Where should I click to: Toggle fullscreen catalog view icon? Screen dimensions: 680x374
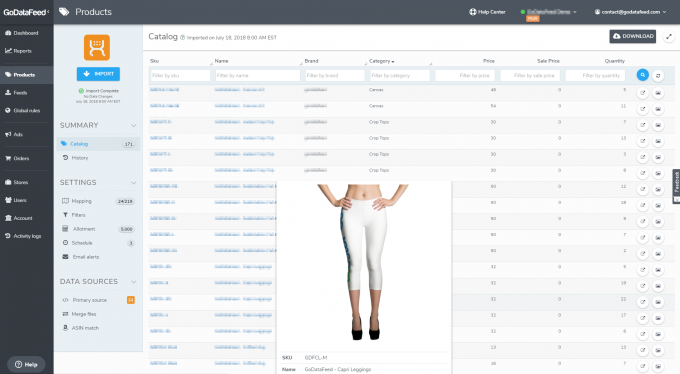tap(669, 37)
